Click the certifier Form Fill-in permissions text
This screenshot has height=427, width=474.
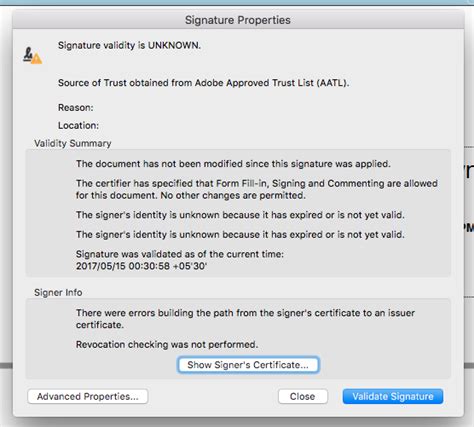[257, 189]
